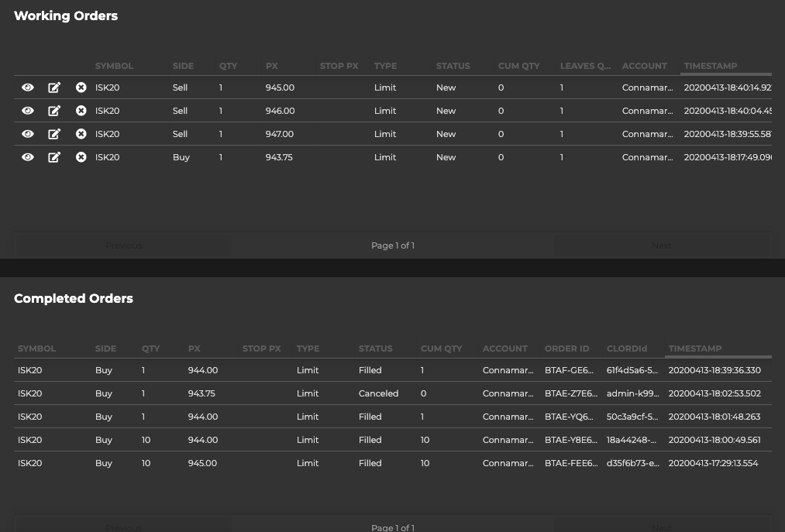Viewport: 785px width, 532px height.
Task: Select order ID BTAE-YQ6... cell
Action: pos(570,417)
